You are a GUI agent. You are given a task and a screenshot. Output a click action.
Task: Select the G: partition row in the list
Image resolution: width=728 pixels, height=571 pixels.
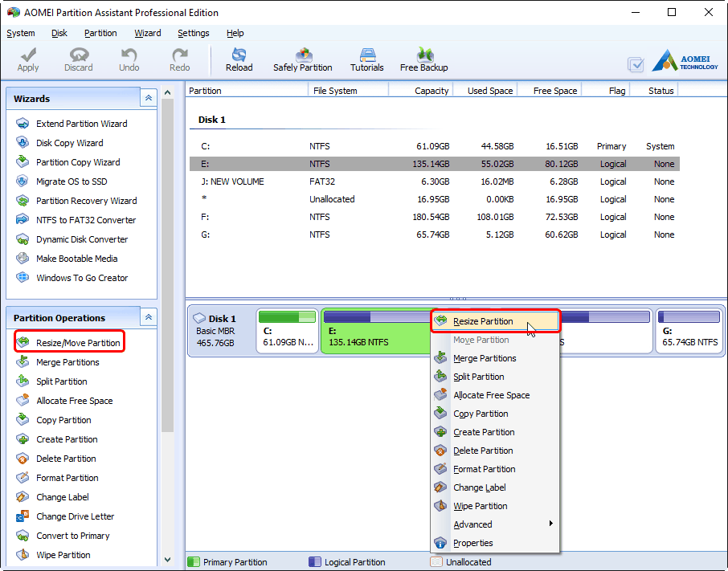pyautogui.click(x=435, y=235)
